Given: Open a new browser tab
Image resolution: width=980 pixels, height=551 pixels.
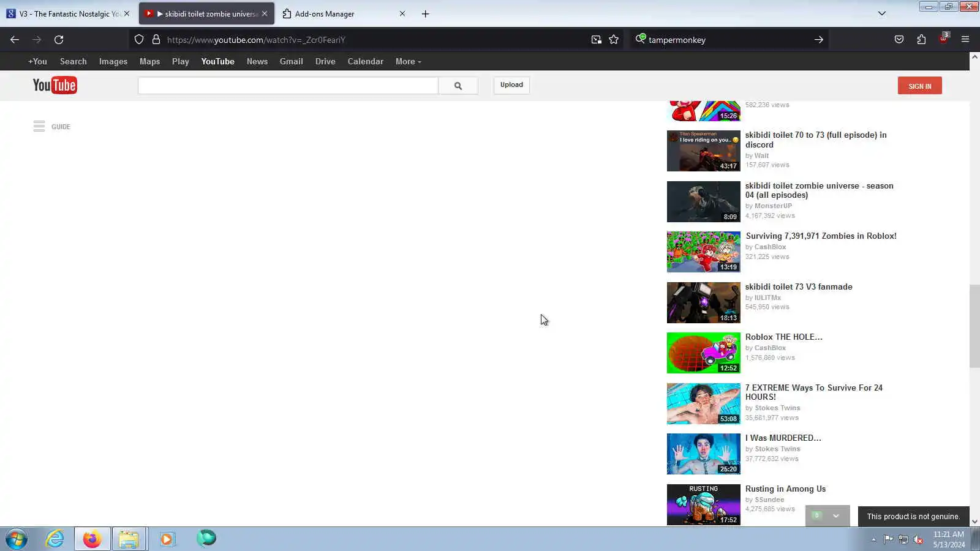Looking at the screenshot, I should (425, 14).
